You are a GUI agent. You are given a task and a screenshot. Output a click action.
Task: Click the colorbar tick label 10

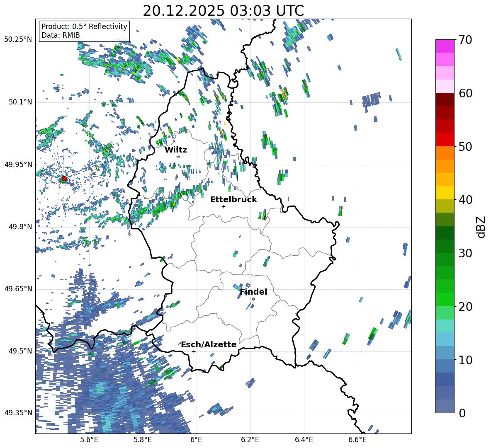[466, 360]
